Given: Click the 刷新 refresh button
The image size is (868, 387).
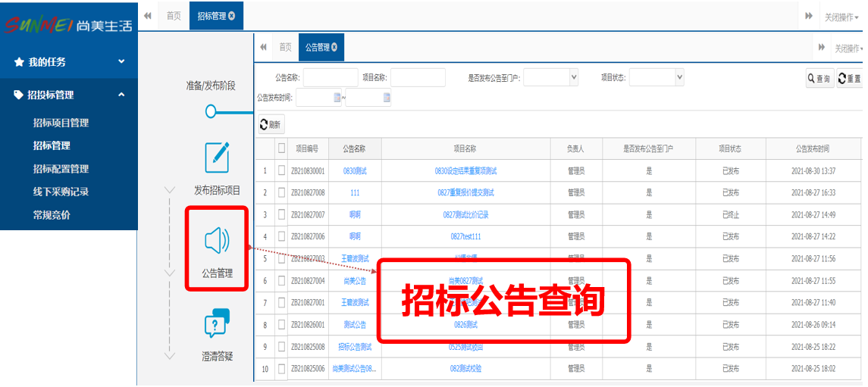Looking at the screenshot, I should pyautogui.click(x=270, y=125).
